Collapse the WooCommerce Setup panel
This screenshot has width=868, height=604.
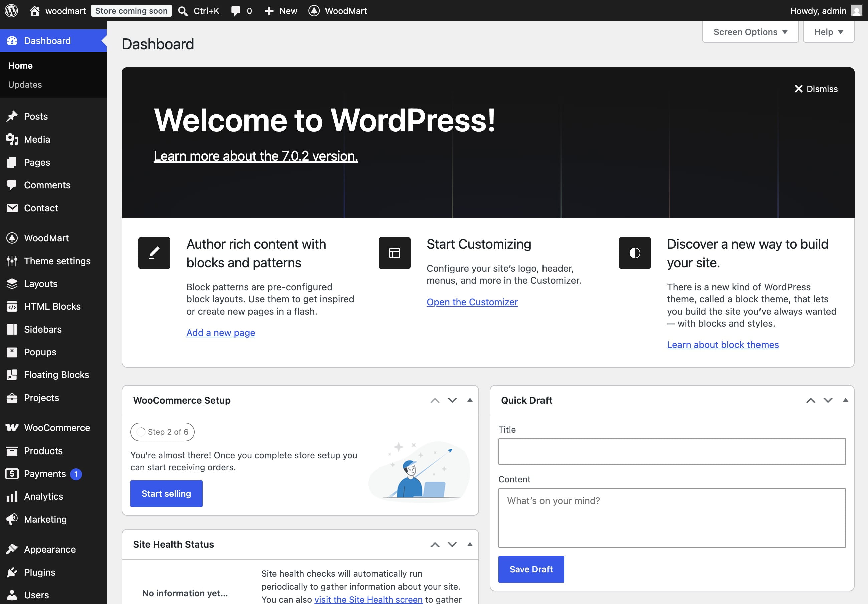click(x=470, y=400)
